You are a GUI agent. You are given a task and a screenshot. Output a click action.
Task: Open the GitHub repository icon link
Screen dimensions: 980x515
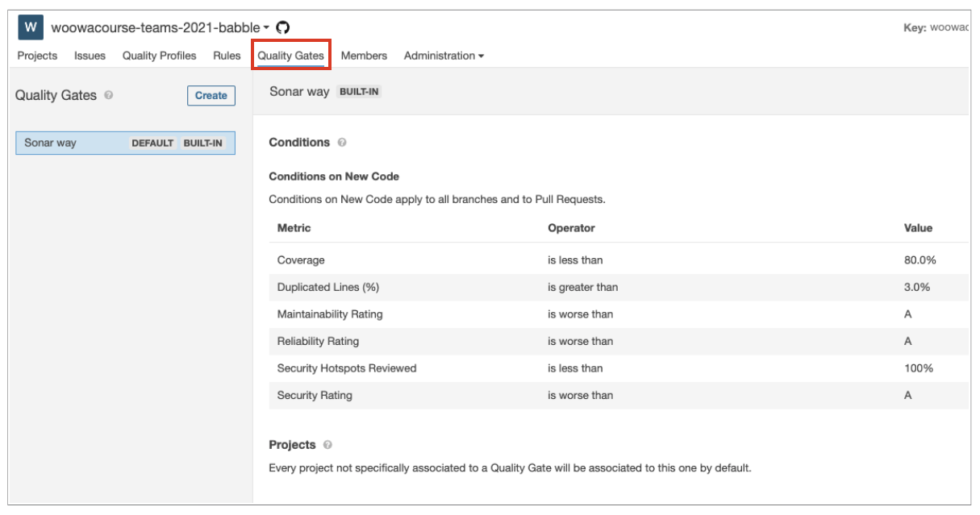282,27
